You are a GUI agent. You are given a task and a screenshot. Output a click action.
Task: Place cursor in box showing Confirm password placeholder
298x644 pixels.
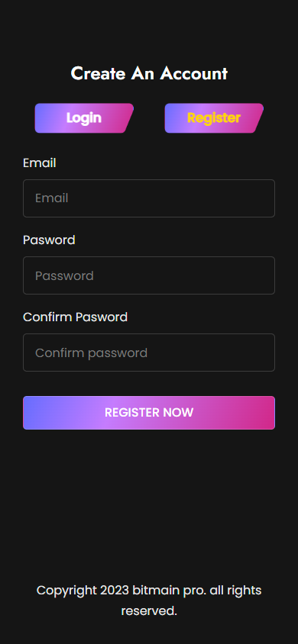149,353
